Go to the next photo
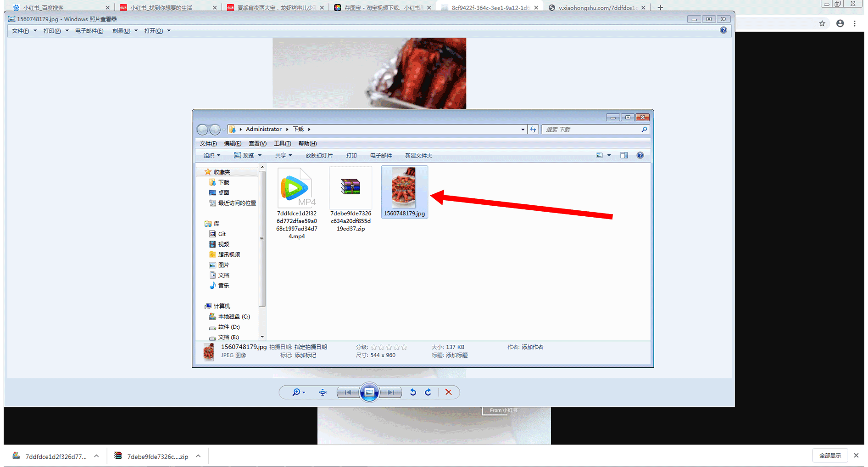Image resolution: width=868 pixels, height=467 pixels. 391,392
